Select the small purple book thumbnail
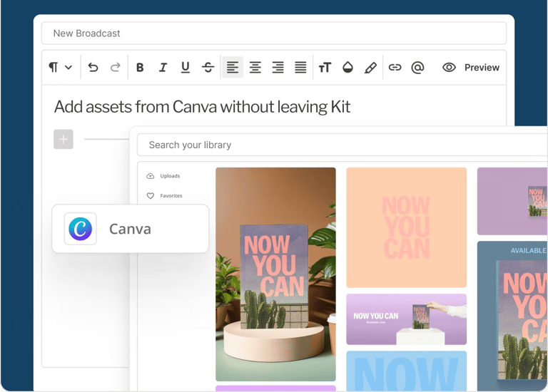The height and width of the screenshot is (392, 548). (x=512, y=201)
